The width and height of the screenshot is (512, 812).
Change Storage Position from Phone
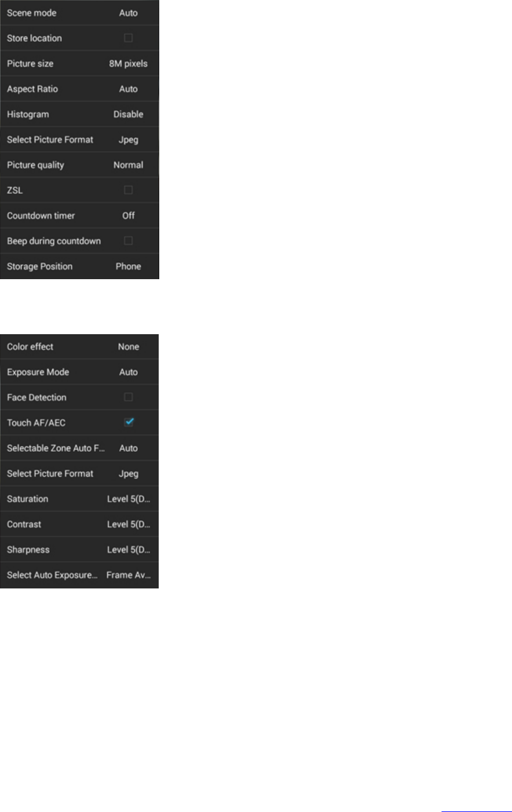79,266
